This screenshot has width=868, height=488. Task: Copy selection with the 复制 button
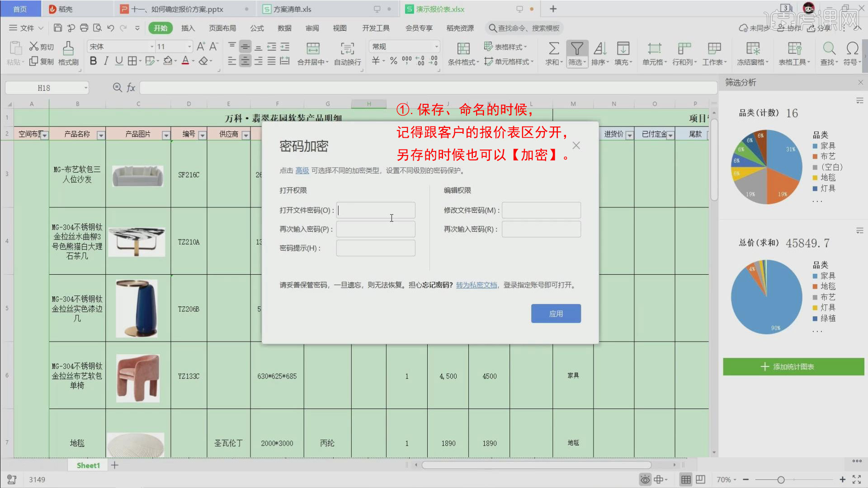41,61
